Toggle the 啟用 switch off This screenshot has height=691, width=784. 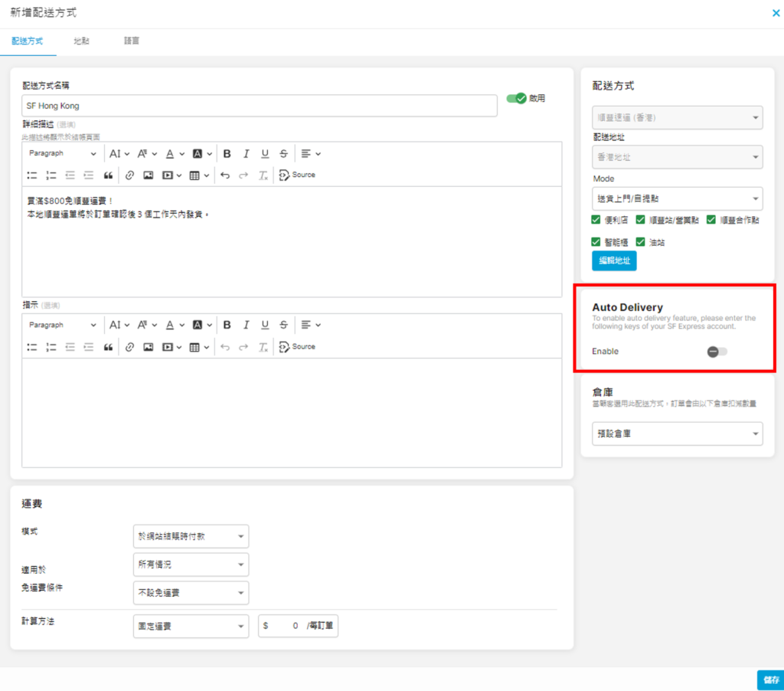point(517,99)
